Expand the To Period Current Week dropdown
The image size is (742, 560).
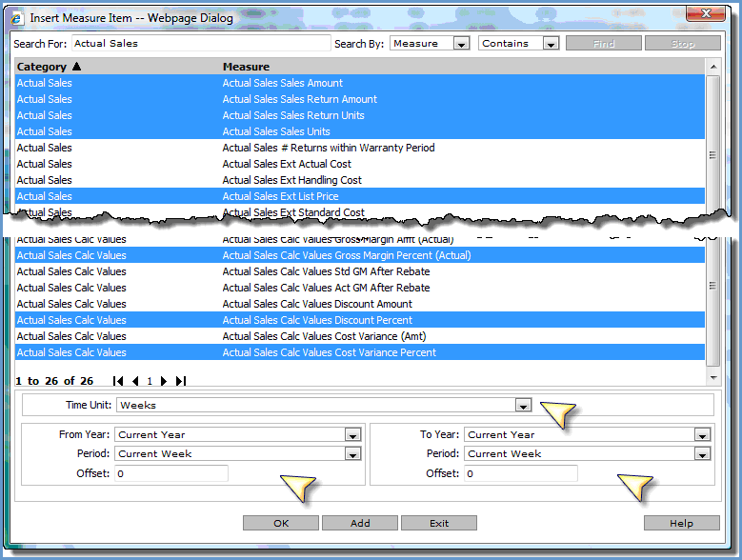[x=702, y=454]
